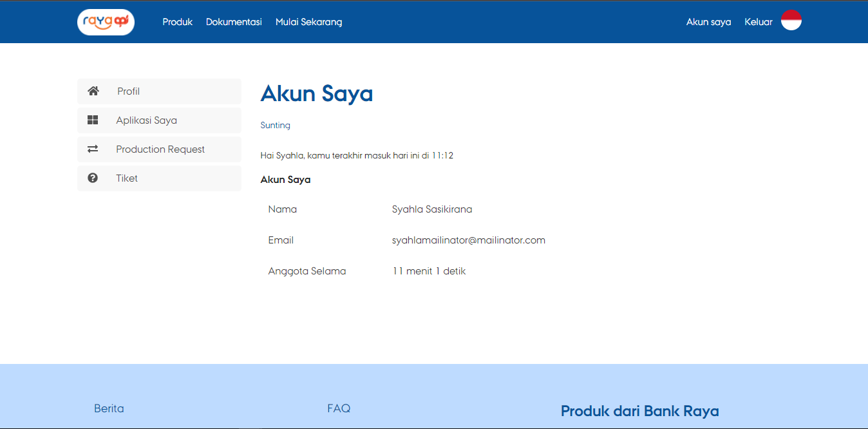Viewport: 868px width, 429px height.
Task: Open the Berita footer link
Action: click(109, 408)
